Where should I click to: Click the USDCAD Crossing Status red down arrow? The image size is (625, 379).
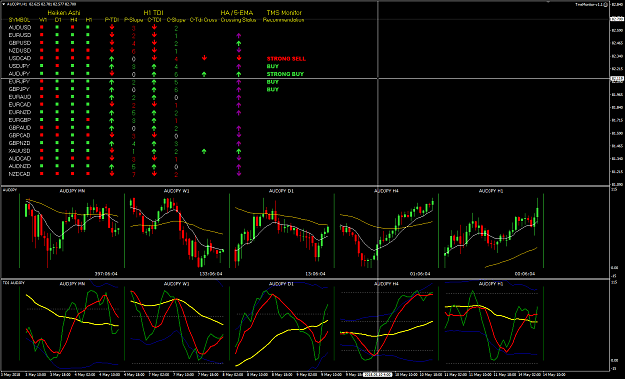pos(238,58)
